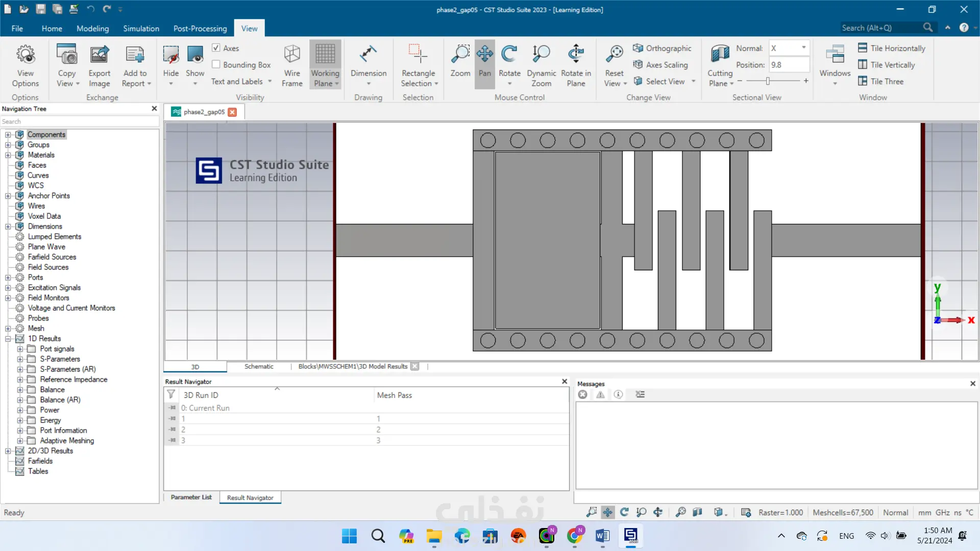Viewport: 980px width, 551px height.
Task: Pin the Current Run row
Action: [x=173, y=408]
